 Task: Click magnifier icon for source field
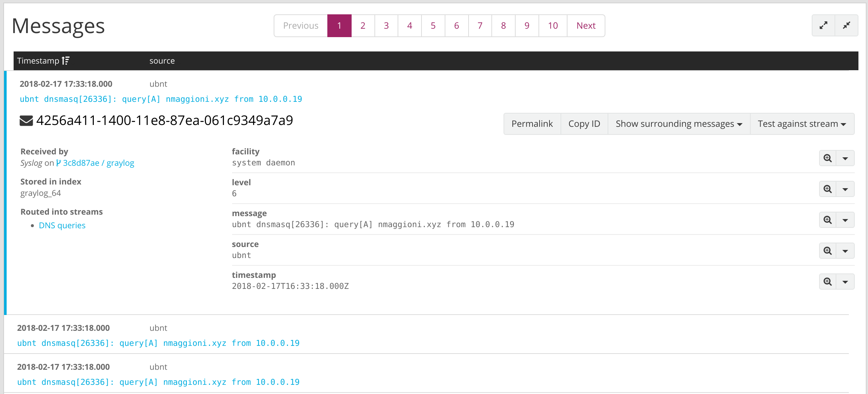828,251
